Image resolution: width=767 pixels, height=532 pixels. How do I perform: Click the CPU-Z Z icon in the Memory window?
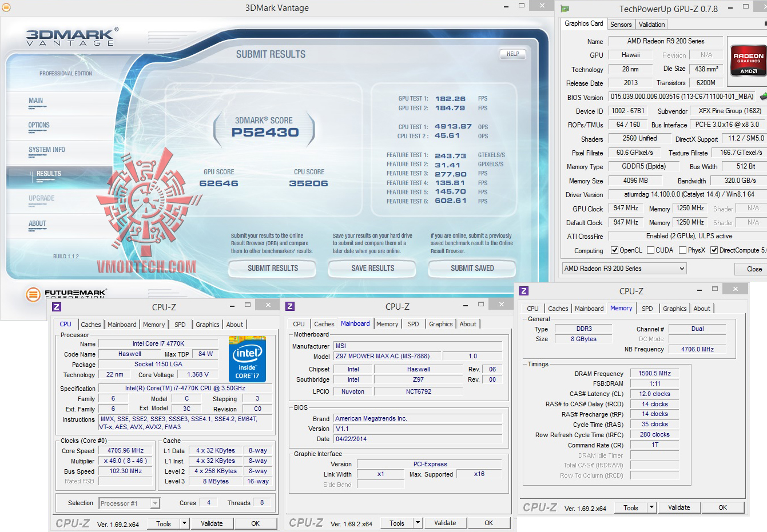(x=523, y=291)
